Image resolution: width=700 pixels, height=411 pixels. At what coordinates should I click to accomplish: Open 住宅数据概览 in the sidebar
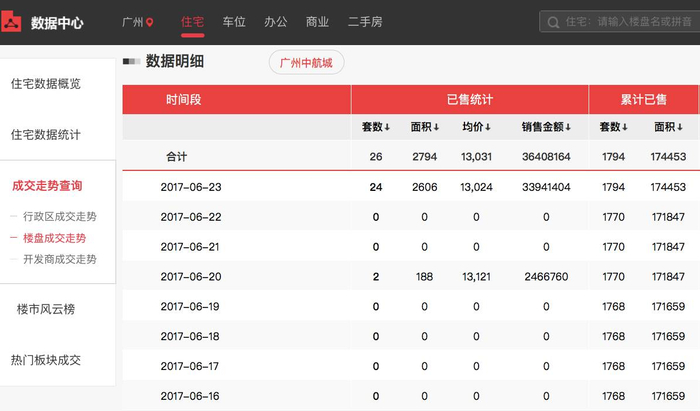[x=46, y=83]
